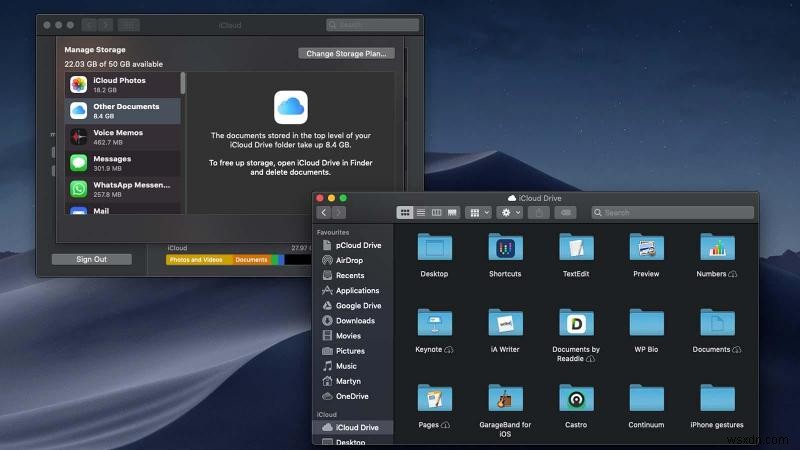
Task: Open the Documents by Readdle folder
Action: pos(576,324)
